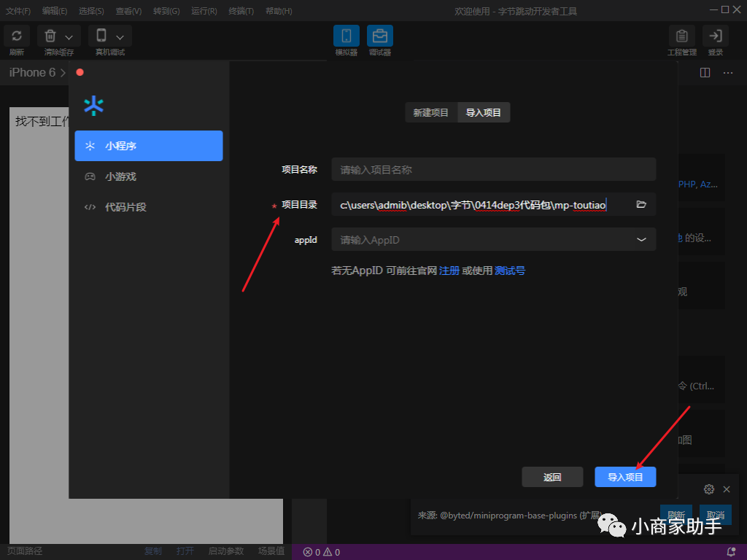Image resolution: width=747 pixels, height=560 pixels.
Task: Open project management (工程管理) icon
Action: pos(682,36)
